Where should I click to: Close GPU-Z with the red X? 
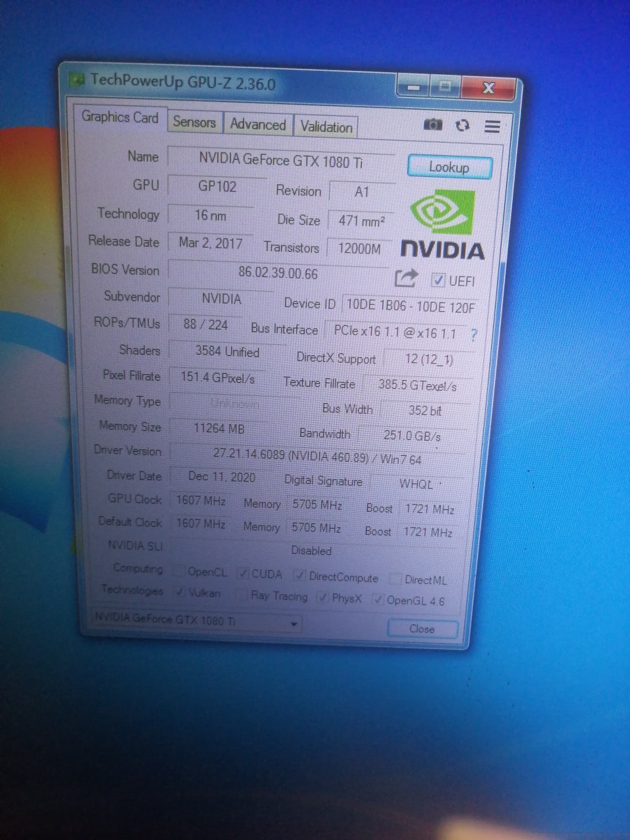point(488,89)
